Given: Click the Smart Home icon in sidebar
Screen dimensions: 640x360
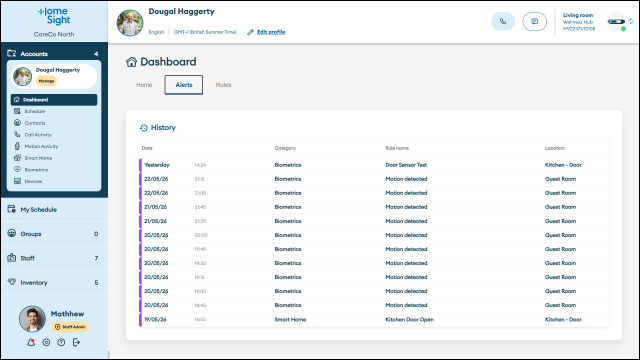Looking at the screenshot, I should coord(17,158).
